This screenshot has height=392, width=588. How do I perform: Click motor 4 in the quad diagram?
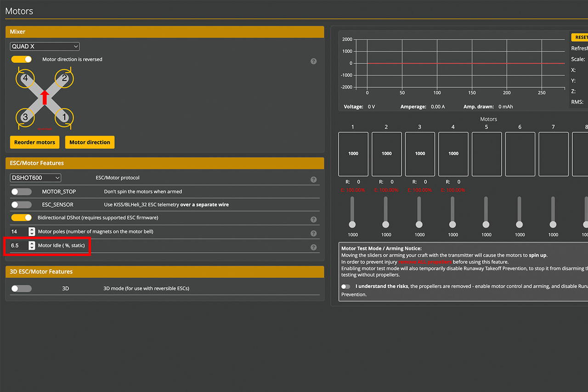click(25, 78)
